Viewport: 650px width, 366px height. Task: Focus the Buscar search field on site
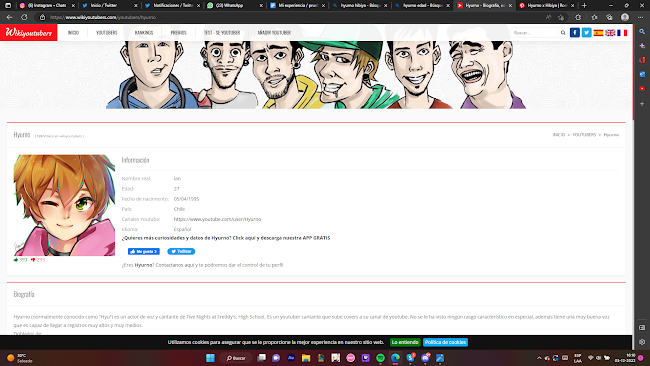pos(535,33)
